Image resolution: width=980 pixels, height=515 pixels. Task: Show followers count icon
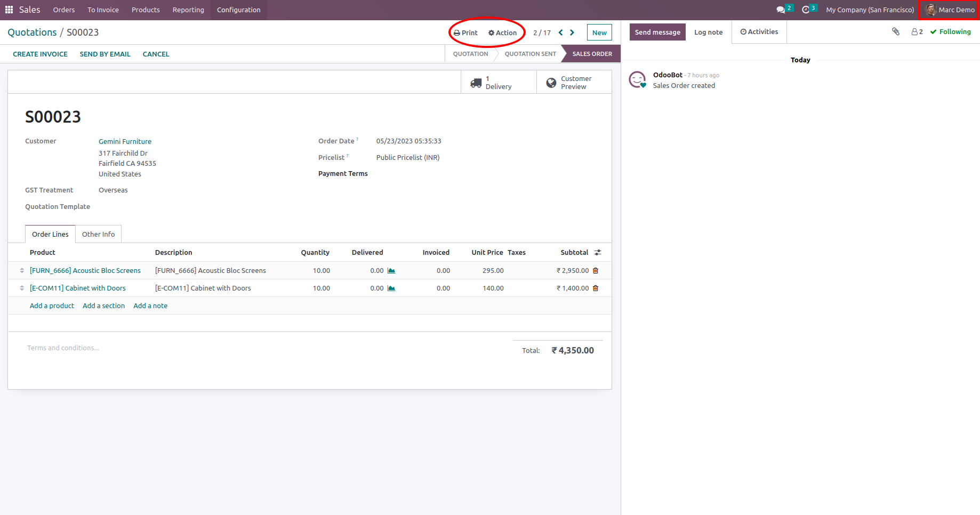pos(917,32)
